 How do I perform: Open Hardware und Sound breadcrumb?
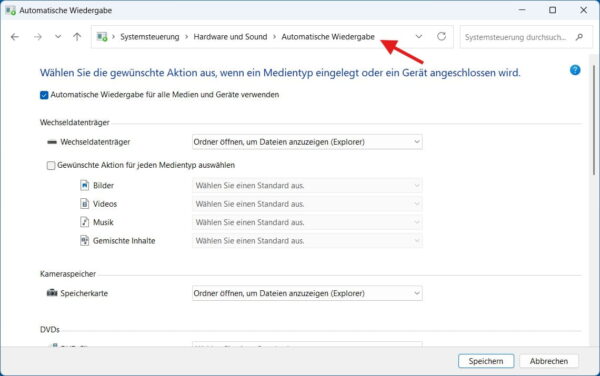(x=230, y=37)
